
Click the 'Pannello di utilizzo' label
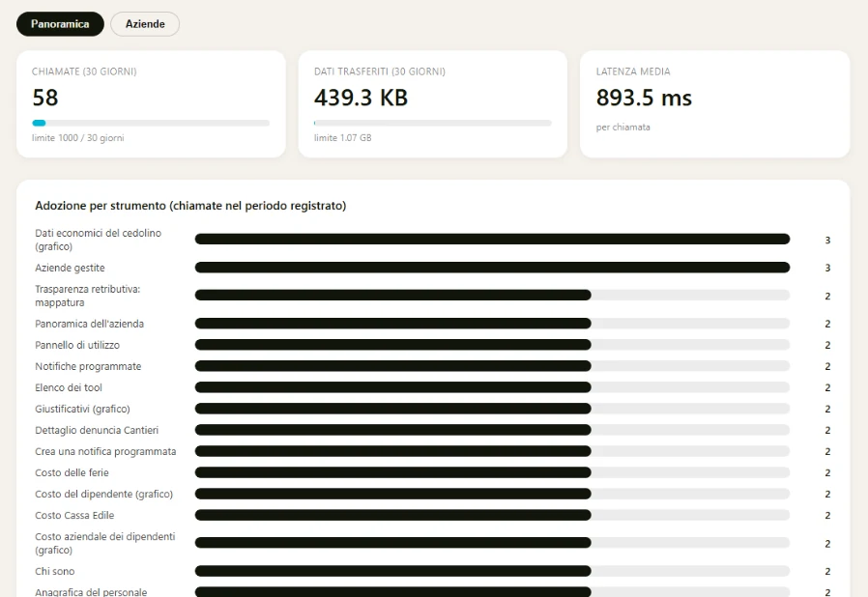point(77,345)
